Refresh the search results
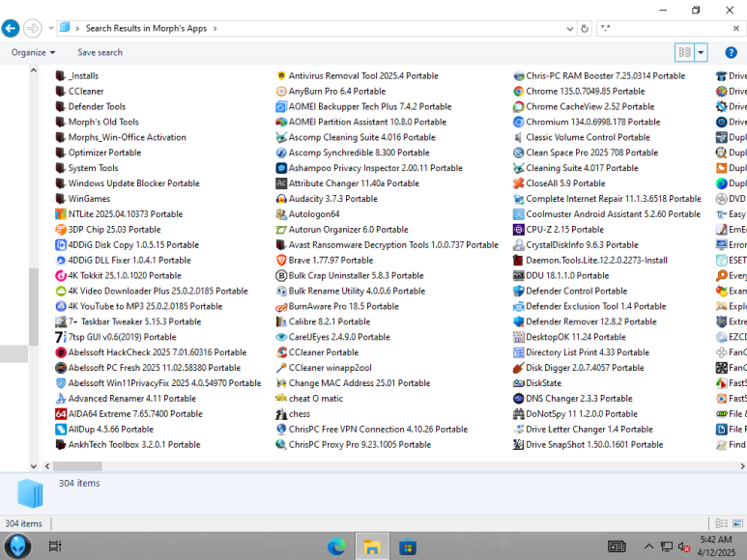This screenshot has height=560, width=747. (x=585, y=29)
